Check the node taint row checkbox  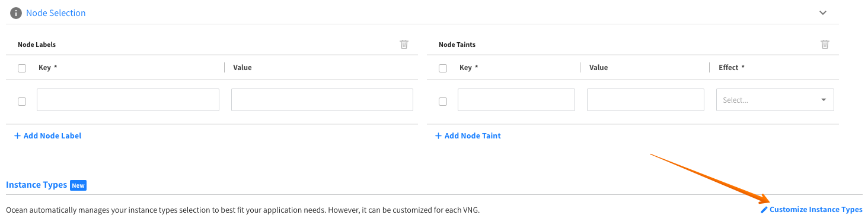[x=443, y=102]
